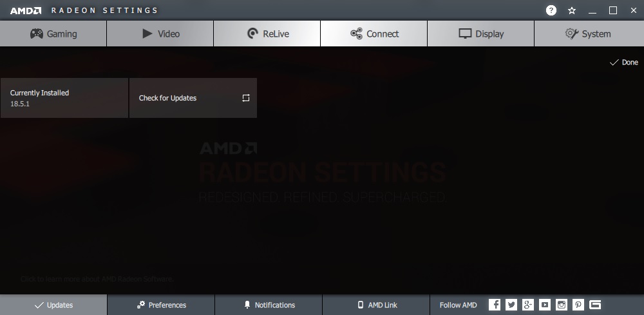This screenshot has height=315, width=644.
Task: Open the Video tab
Action: (x=160, y=33)
